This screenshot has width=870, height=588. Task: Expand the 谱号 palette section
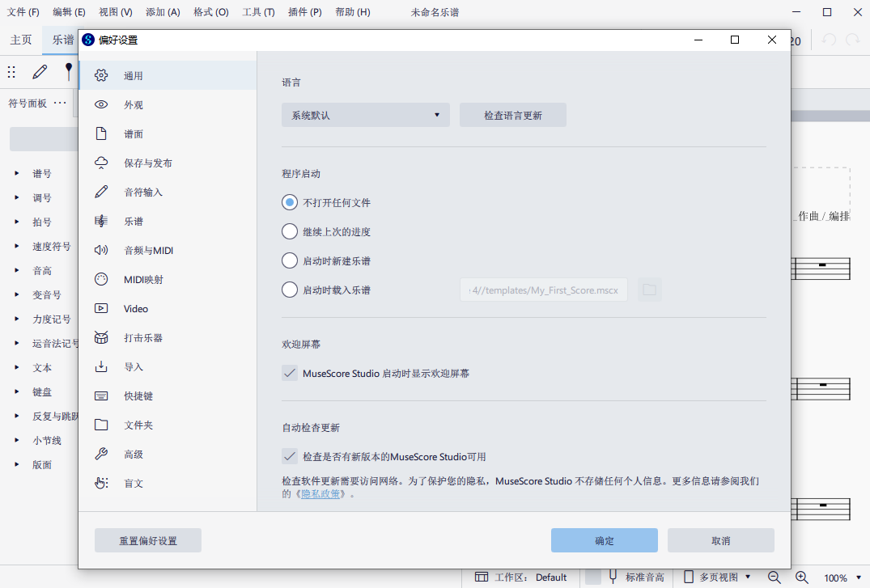coord(17,173)
